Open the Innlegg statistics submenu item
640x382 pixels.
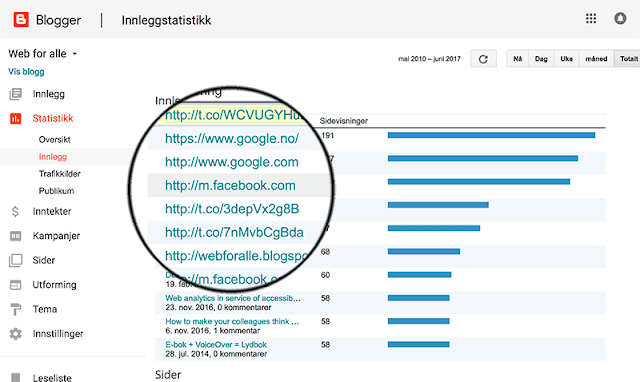(53, 157)
